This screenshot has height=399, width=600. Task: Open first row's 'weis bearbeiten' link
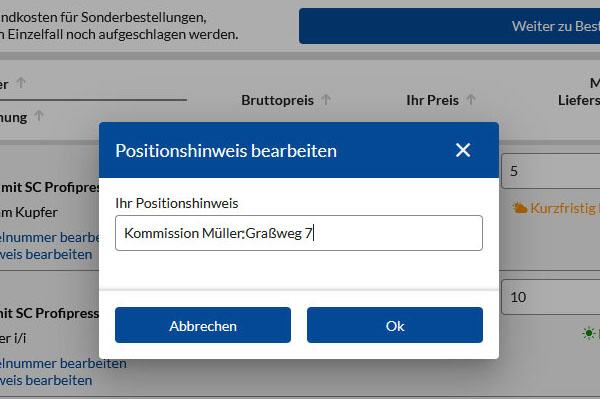click(x=46, y=254)
